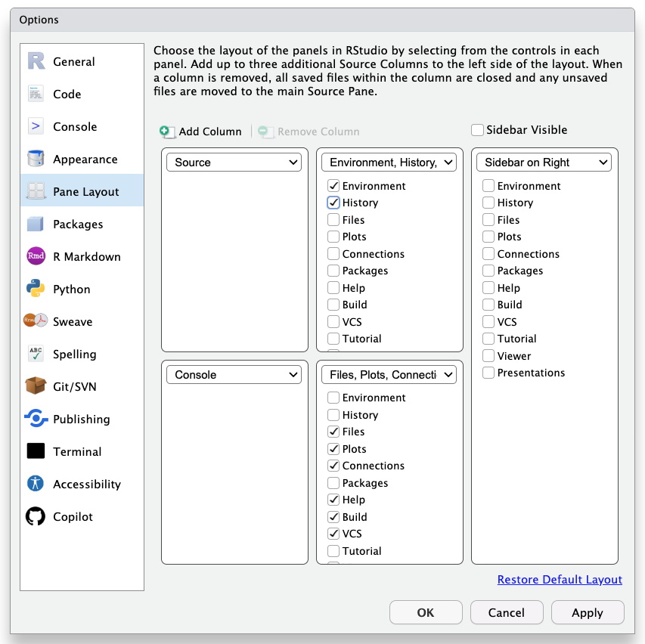Click the Add Column button
Image resolution: width=645 pixels, height=644 pixels.
click(201, 132)
